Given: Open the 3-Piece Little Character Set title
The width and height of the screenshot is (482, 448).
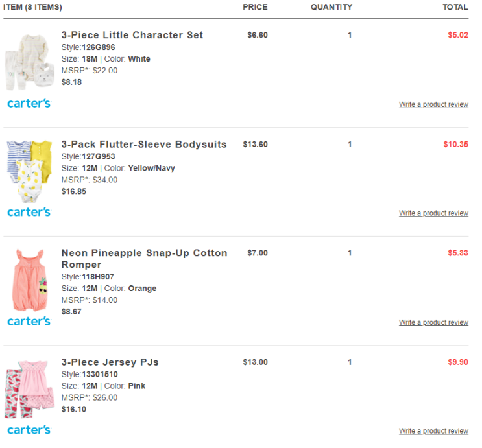Looking at the screenshot, I should coord(132,35).
